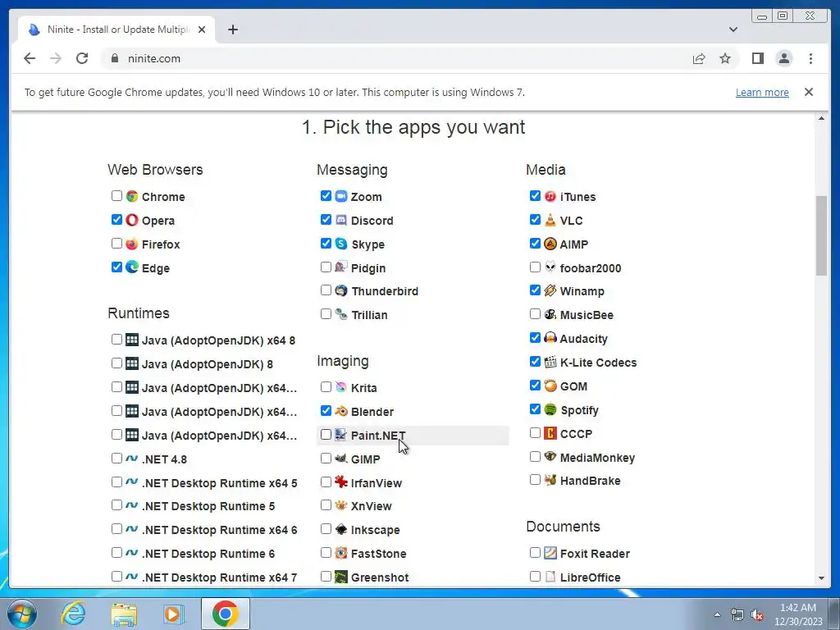The image size is (840, 630).
Task: Show hidden system tray icons
Action: 717,614
